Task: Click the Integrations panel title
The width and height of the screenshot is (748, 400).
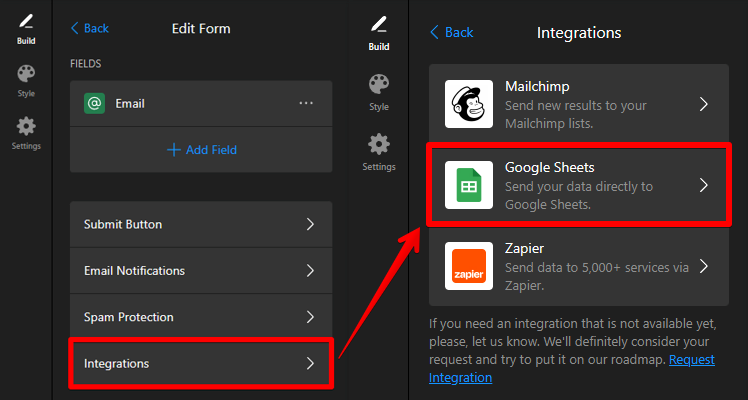Action: [579, 33]
